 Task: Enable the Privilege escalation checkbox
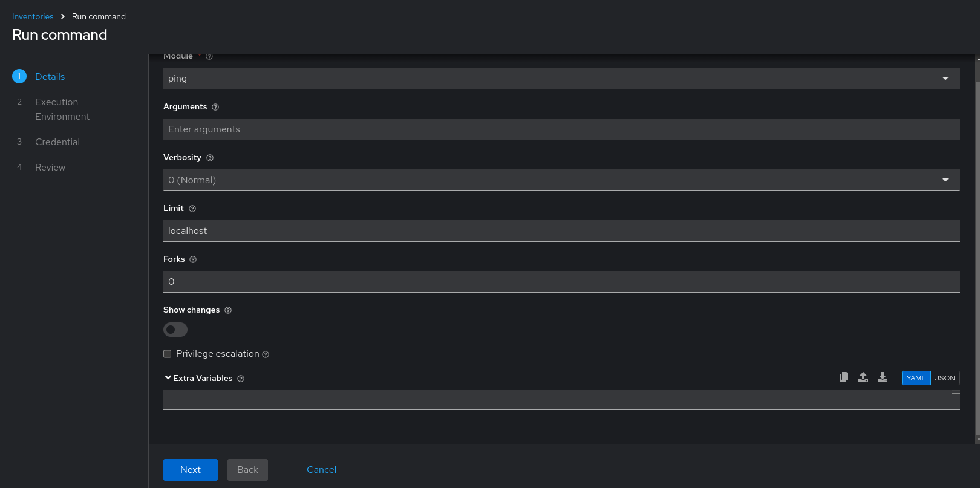168,354
